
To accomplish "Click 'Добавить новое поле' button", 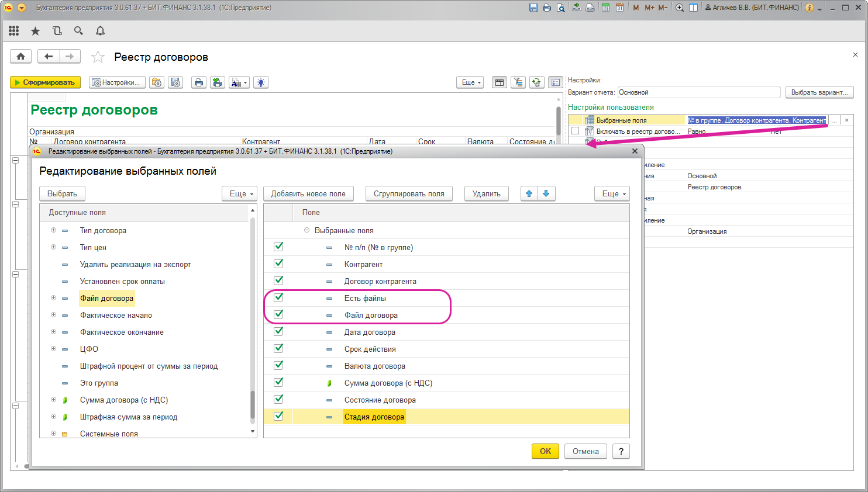I will (308, 193).
